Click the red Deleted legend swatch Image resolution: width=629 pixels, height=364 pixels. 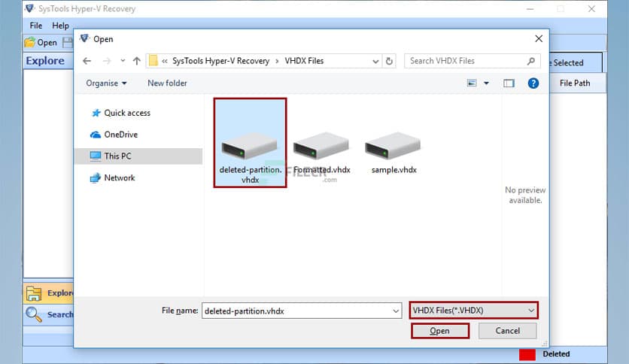point(527,354)
